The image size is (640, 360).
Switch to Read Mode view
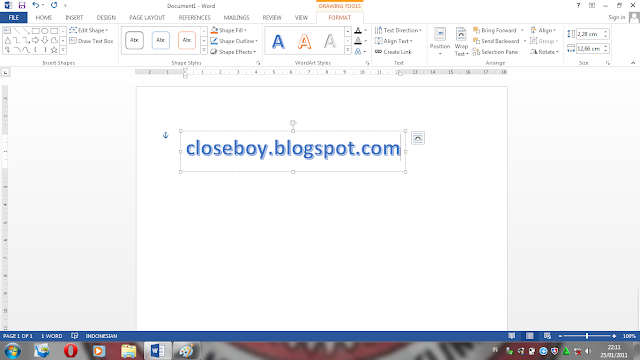(x=511, y=336)
